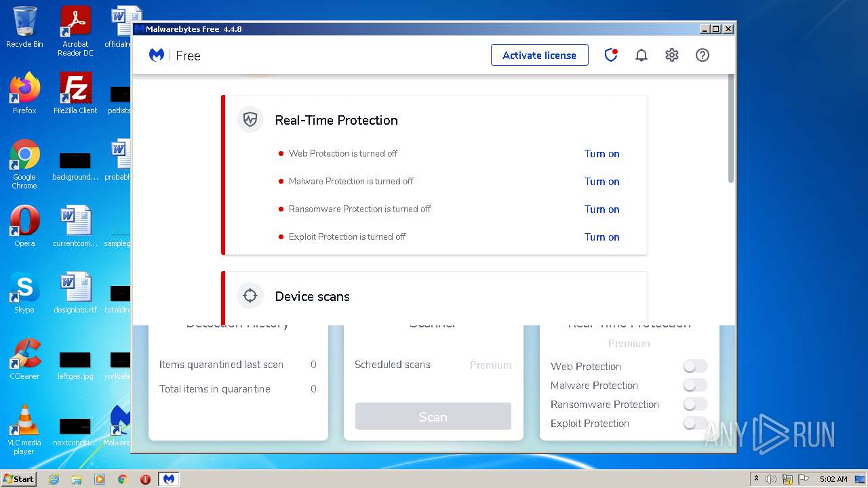Toggle the Ransomware Protection switch
868x488 pixels.
(695, 404)
